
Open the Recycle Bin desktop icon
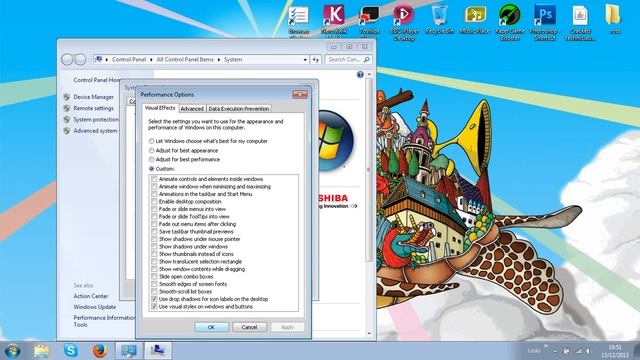[x=440, y=20]
